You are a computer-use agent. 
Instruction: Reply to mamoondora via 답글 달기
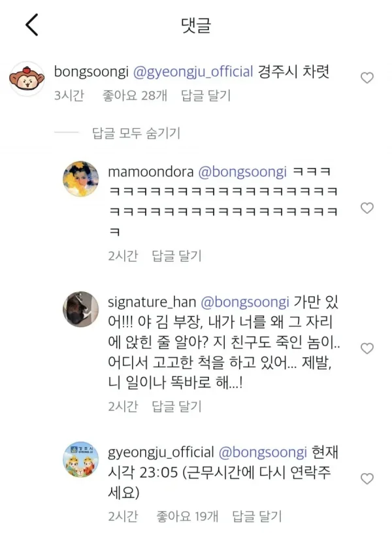[x=177, y=256]
